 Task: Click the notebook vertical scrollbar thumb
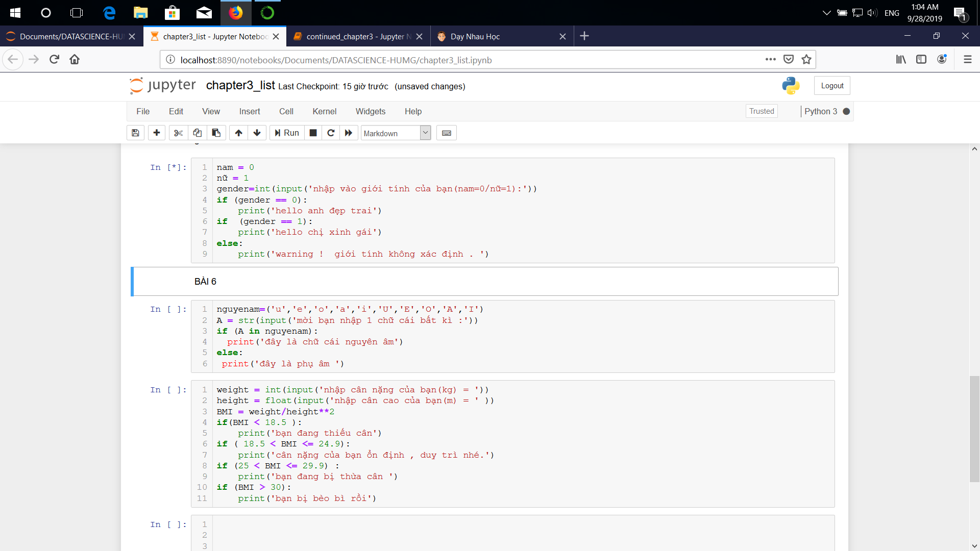point(974,429)
